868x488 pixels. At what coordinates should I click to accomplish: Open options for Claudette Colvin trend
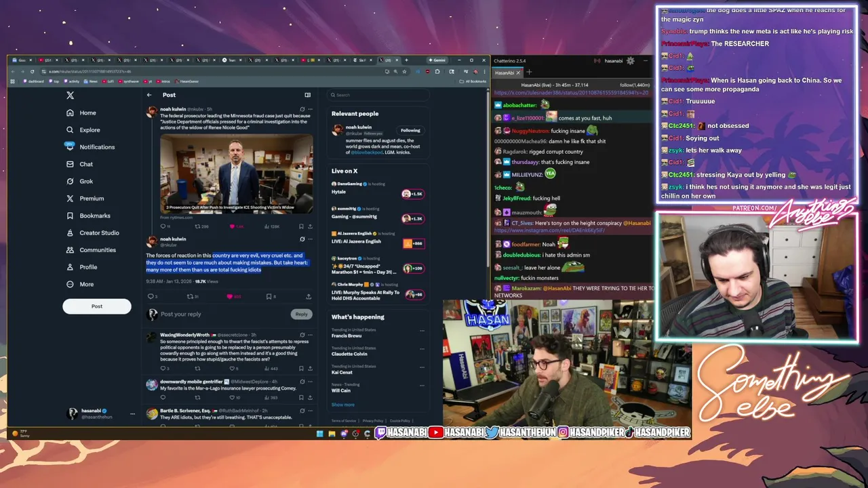(x=422, y=349)
